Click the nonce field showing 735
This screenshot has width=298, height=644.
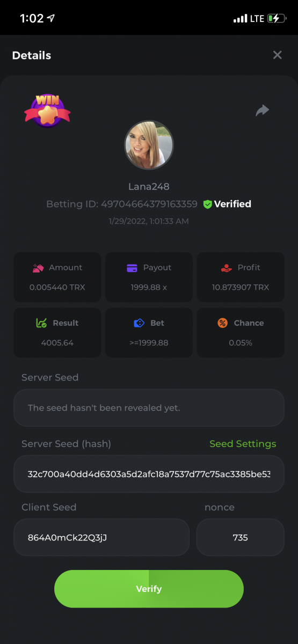pos(240,537)
